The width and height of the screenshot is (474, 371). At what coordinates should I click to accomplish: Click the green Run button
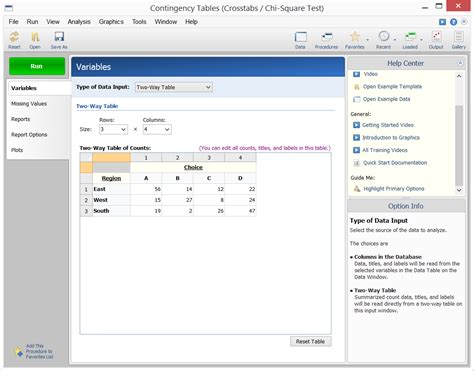tap(37, 66)
